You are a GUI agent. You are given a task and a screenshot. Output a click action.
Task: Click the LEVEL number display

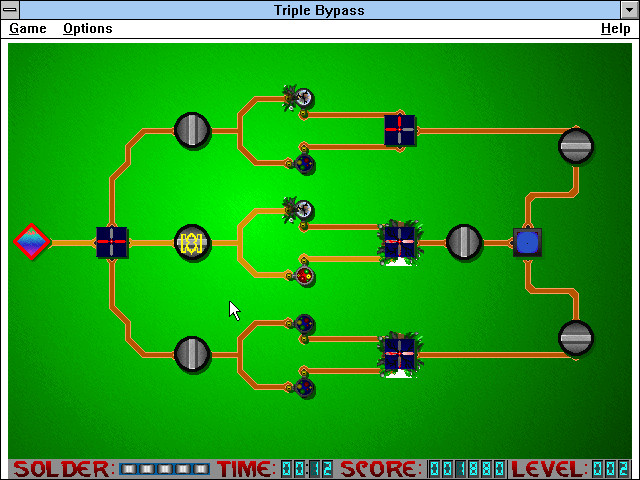point(611,469)
